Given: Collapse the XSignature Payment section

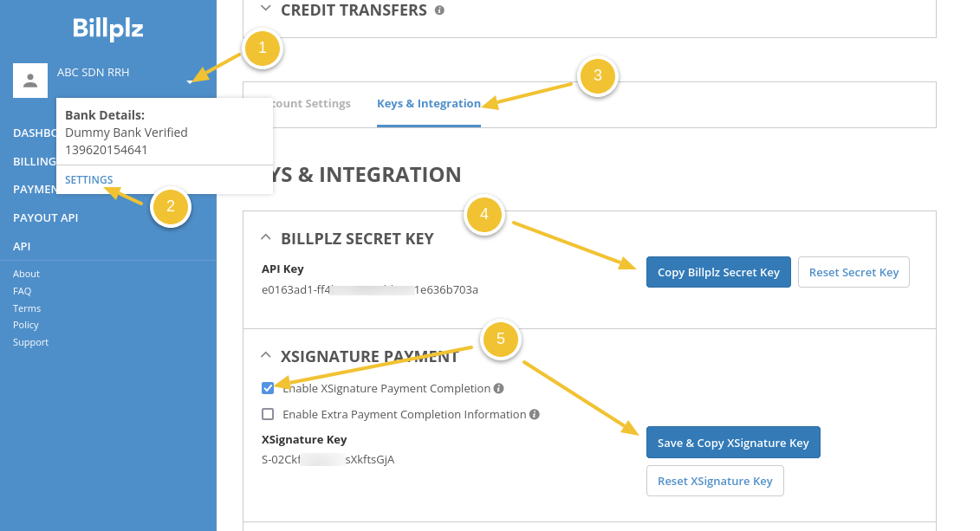Looking at the screenshot, I should click(264, 356).
